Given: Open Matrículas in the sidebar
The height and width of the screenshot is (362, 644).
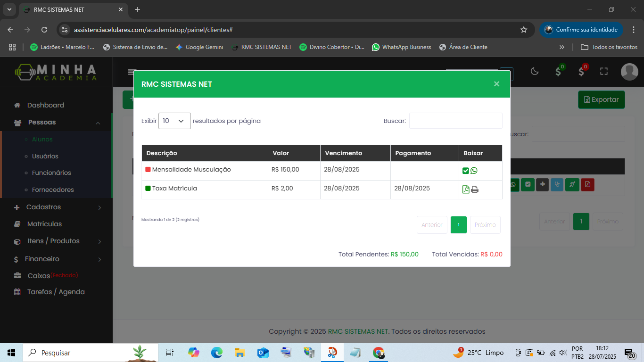Looking at the screenshot, I should click(x=44, y=224).
